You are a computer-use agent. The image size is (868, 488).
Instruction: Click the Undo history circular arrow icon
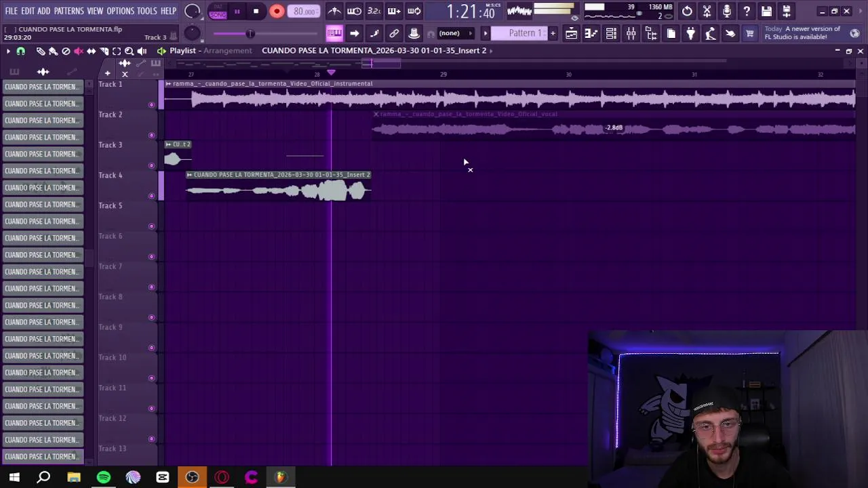click(687, 11)
